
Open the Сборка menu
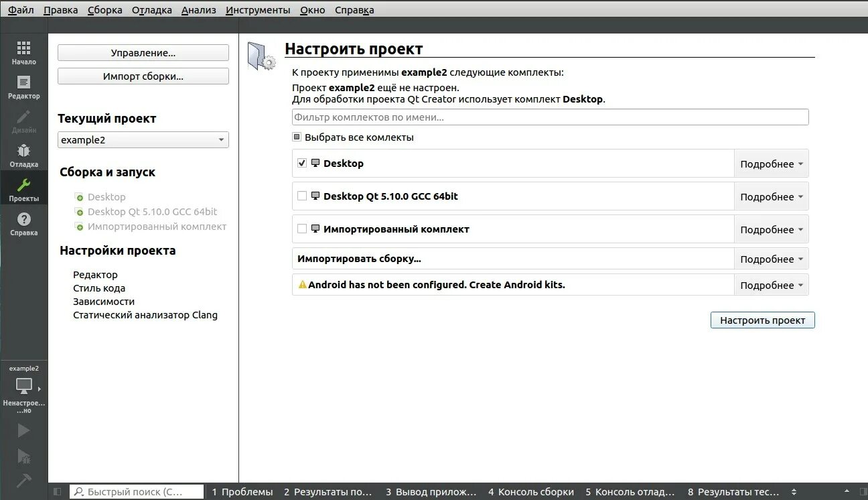click(105, 10)
